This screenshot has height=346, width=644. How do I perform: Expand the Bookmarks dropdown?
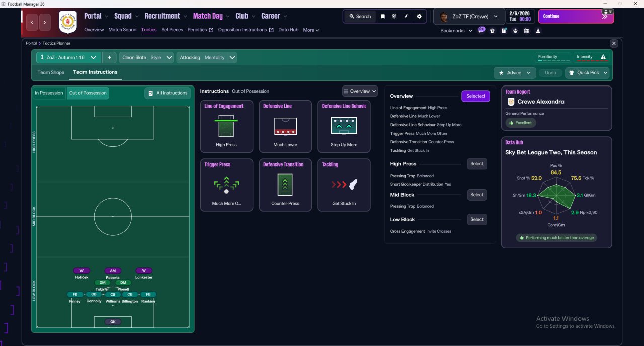pos(456,31)
